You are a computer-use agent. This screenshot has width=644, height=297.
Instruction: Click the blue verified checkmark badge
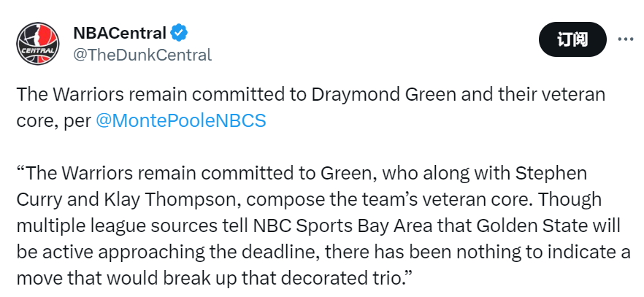pos(179,33)
